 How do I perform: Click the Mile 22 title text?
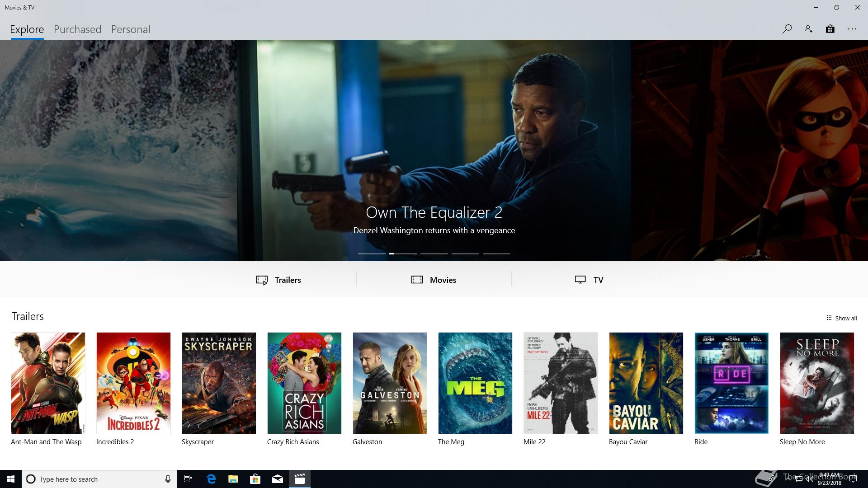pos(534,442)
